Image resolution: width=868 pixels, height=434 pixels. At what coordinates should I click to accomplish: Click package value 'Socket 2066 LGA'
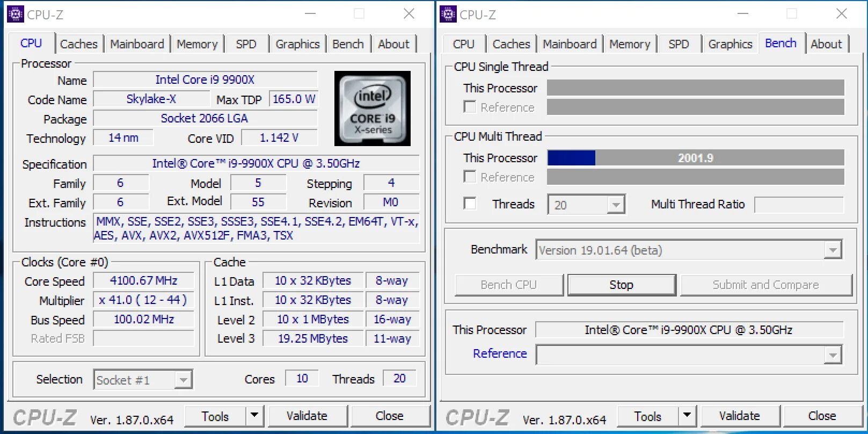tap(205, 118)
